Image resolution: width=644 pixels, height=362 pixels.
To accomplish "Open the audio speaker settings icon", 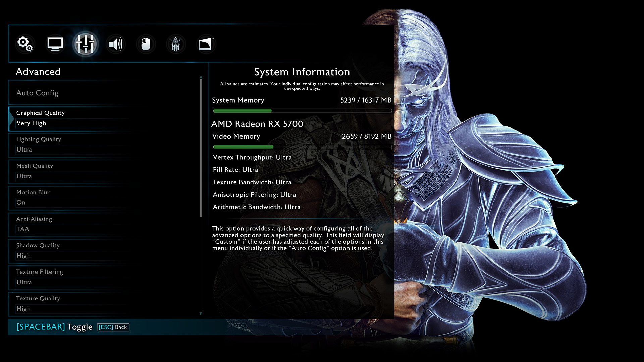I will [x=115, y=44].
